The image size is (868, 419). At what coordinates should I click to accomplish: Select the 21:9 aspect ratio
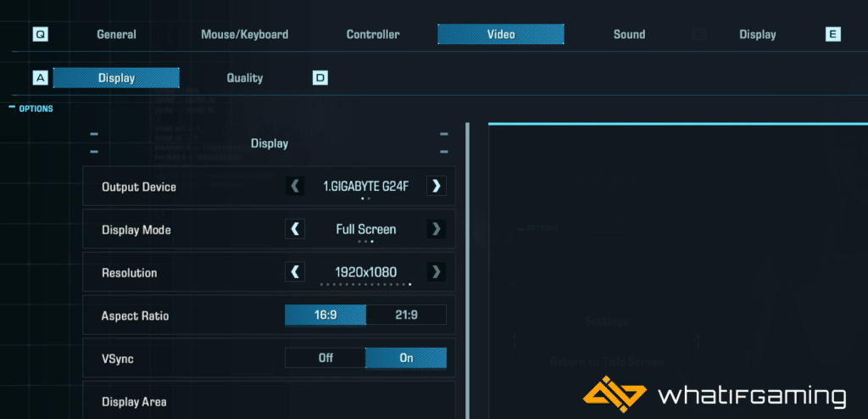(407, 315)
